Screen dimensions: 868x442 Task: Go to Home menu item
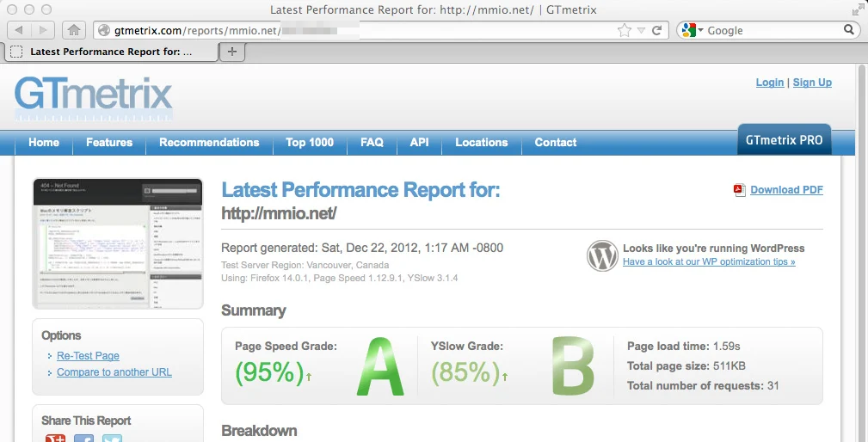(x=44, y=142)
